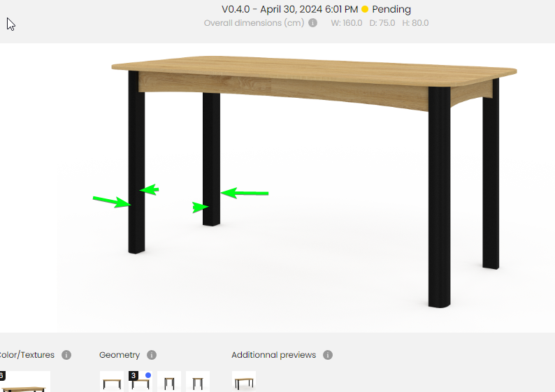Select the long green arrow pointing left
Image resolution: width=555 pixels, height=392 pixels.
(x=245, y=193)
